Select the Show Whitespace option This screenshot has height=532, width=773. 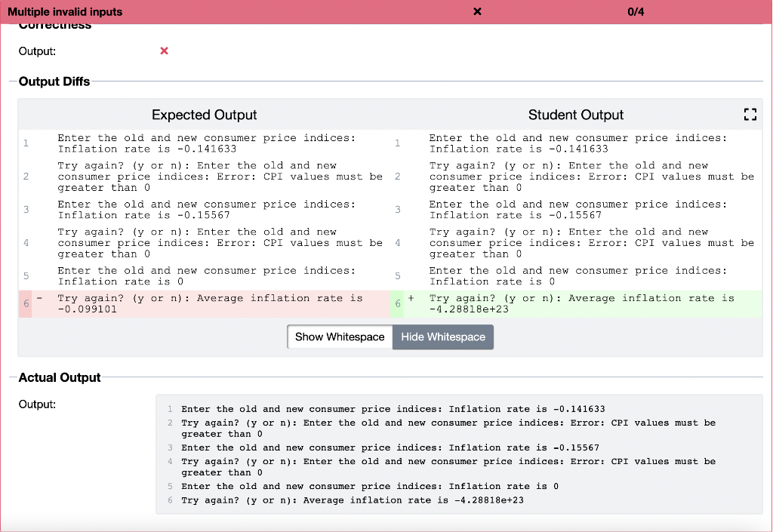pos(340,337)
